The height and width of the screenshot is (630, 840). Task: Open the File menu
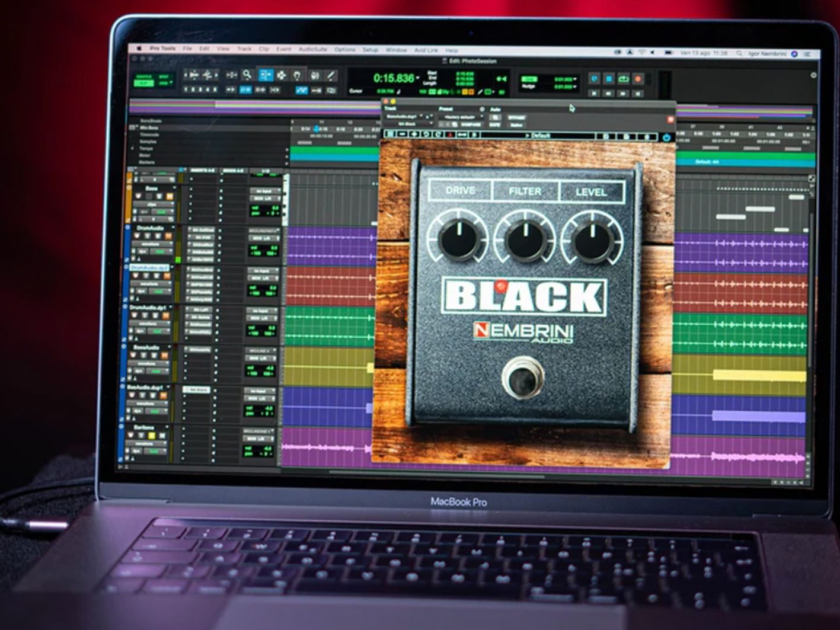(187, 49)
